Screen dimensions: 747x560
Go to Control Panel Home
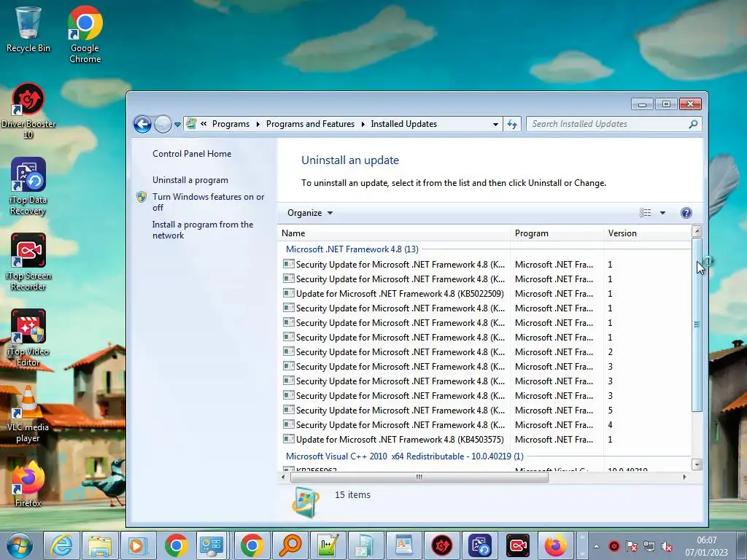192,154
